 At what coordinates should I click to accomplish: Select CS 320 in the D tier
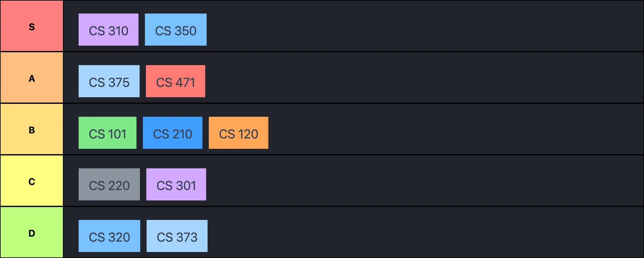109,236
